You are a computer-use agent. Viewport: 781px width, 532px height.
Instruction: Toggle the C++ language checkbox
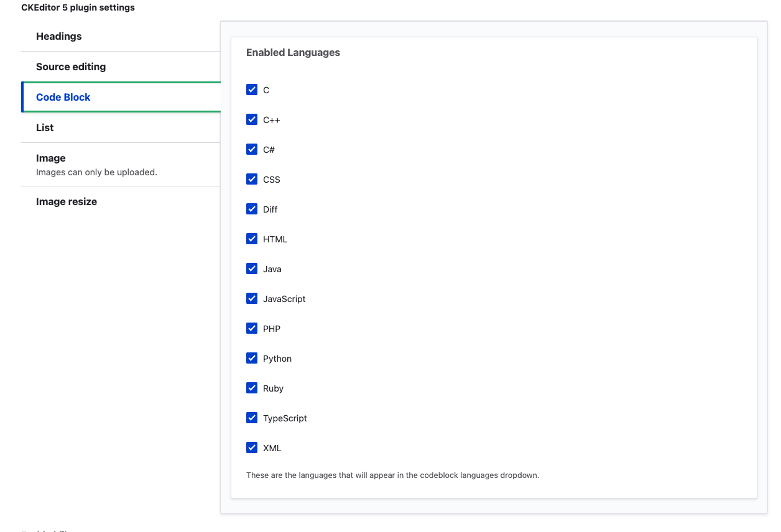(x=252, y=119)
